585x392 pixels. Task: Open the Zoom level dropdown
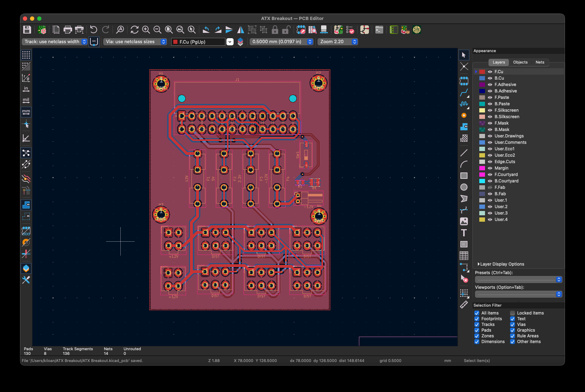(x=338, y=42)
